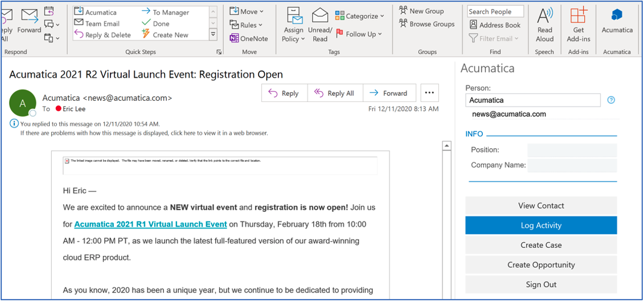The image size is (644, 302).
Task: Open the Acumatica 2021 R1 Virtual Launch Event link
Action: [x=151, y=225]
